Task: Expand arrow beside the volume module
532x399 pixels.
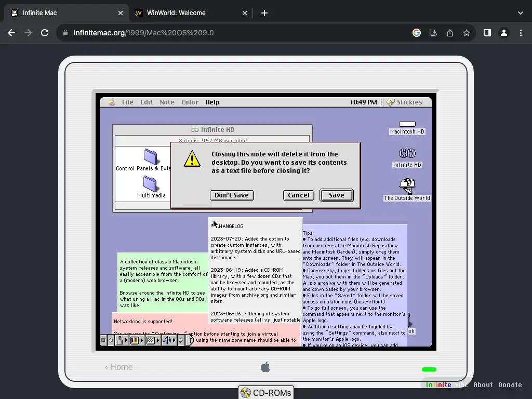Action: pos(174,340)
